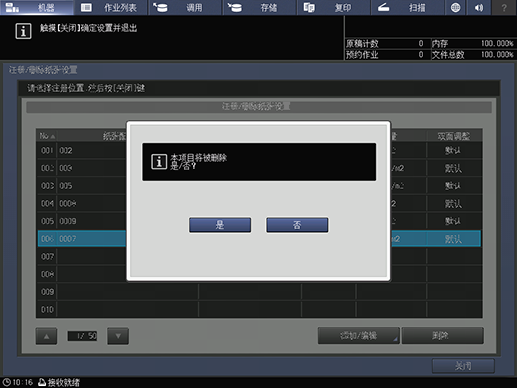Select the empty row 009
Image resolution: width=517 pixels, height=388 pixels.
pyautogui.click(x=259, y=292)
